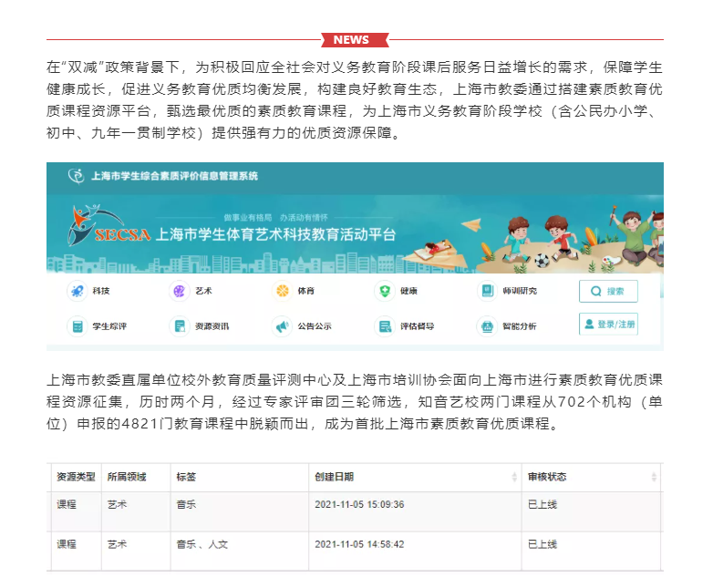Click the 标签 column header
This screenshot has width=713, height=588.
[x=186, y=477]
